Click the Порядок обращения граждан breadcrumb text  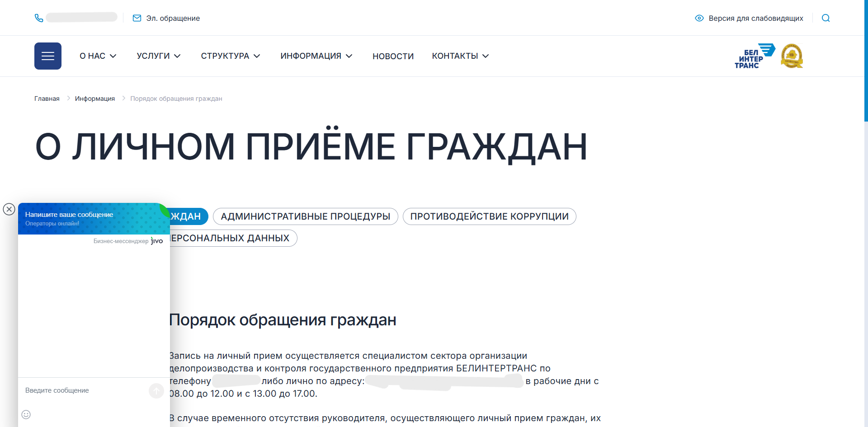176,99
